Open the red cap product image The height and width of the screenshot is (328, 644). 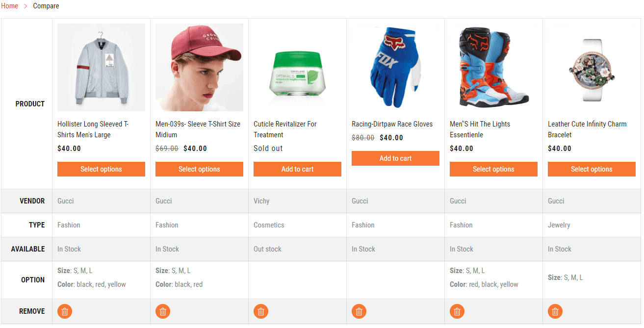point(199,68)
